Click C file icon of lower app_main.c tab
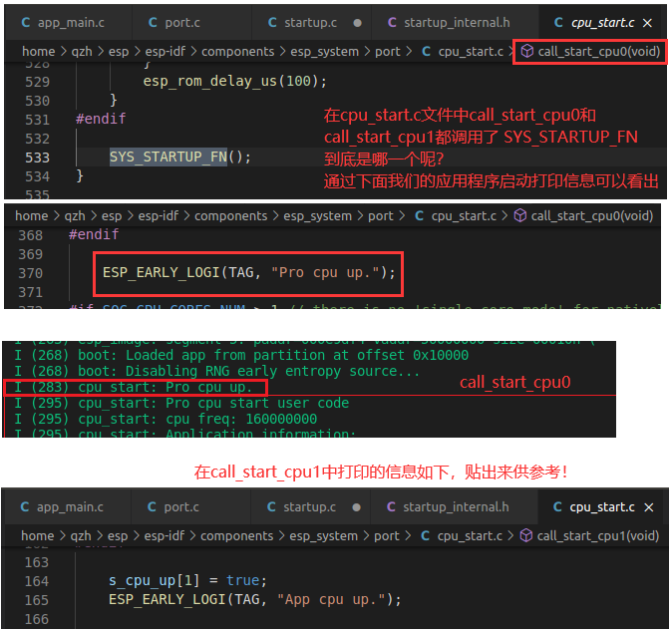672x633 pixels. pos(25,507)
